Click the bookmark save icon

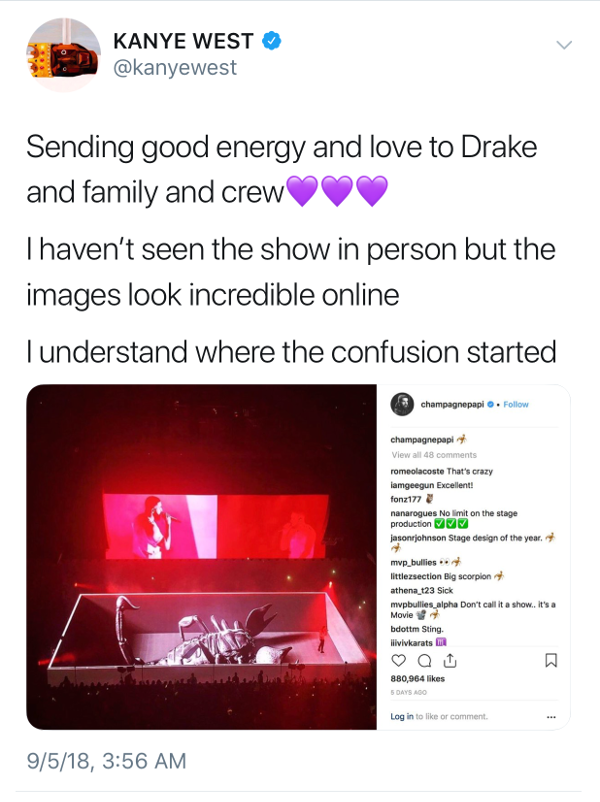pyautogui.click(x=551, y=660)
